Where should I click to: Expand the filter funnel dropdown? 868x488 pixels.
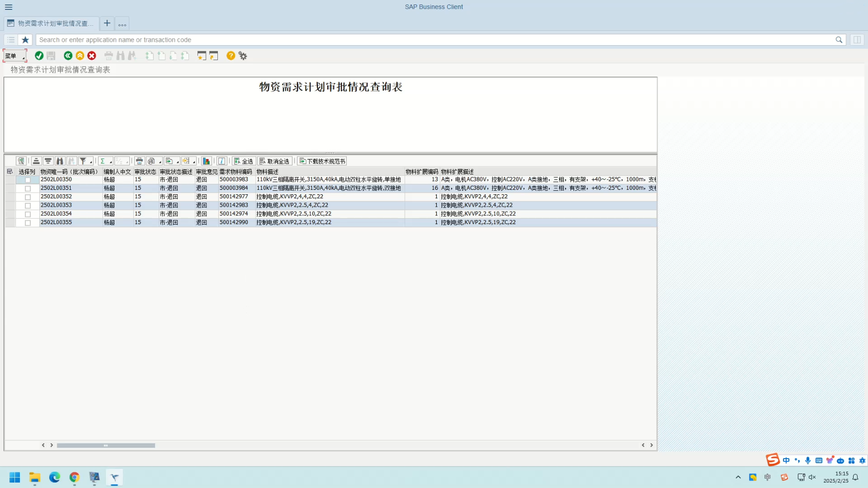(91, 162)
